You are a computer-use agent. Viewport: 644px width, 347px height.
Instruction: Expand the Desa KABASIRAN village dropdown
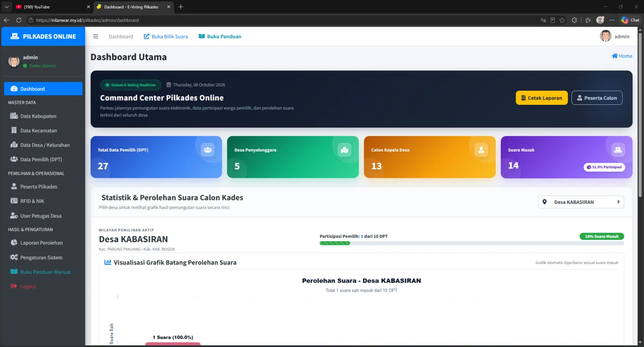[x=581, y=202]
